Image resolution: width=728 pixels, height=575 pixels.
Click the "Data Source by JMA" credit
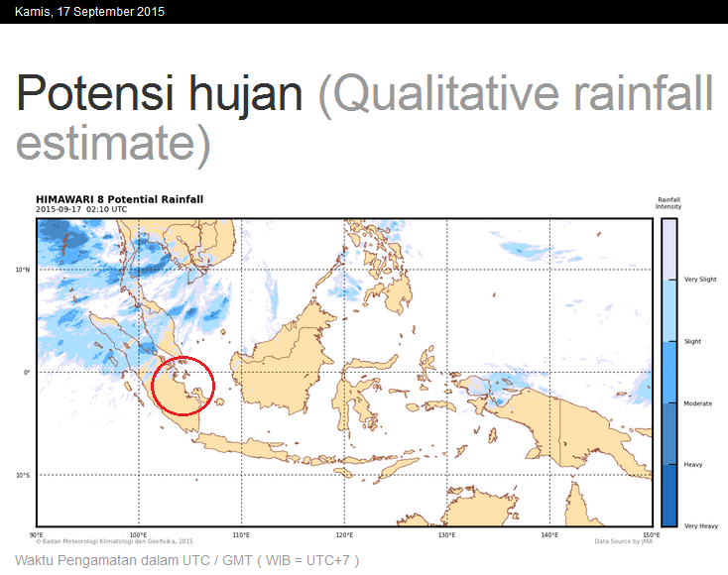[x=624, y=541]
